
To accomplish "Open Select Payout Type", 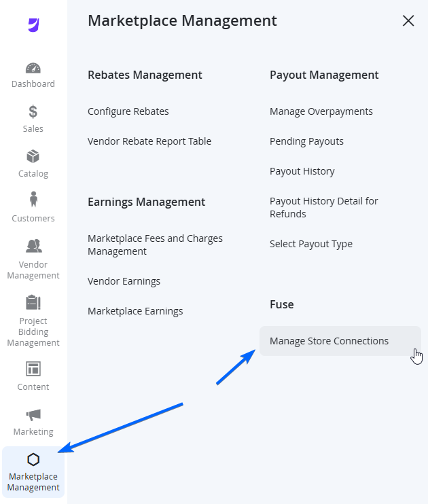I will [311, 244].
